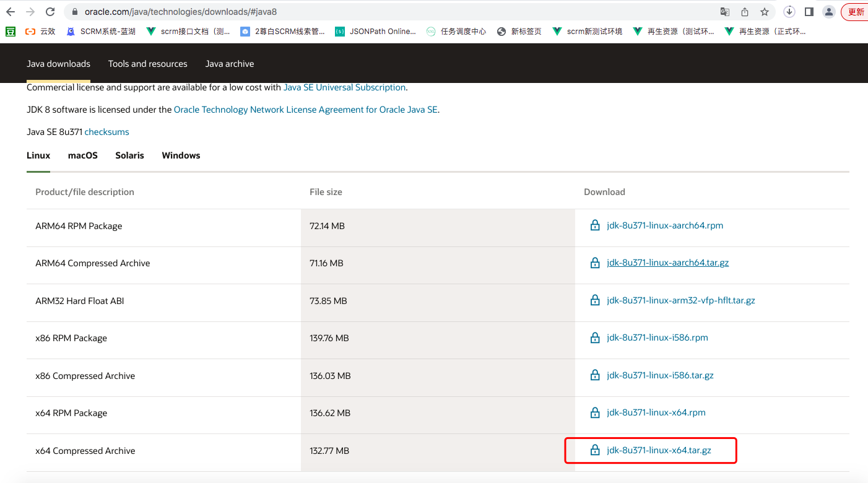Image resolution: width=868 pixels, height=483 pixels.
Task: Select the Java archive tab
Action: click(230, 64)
